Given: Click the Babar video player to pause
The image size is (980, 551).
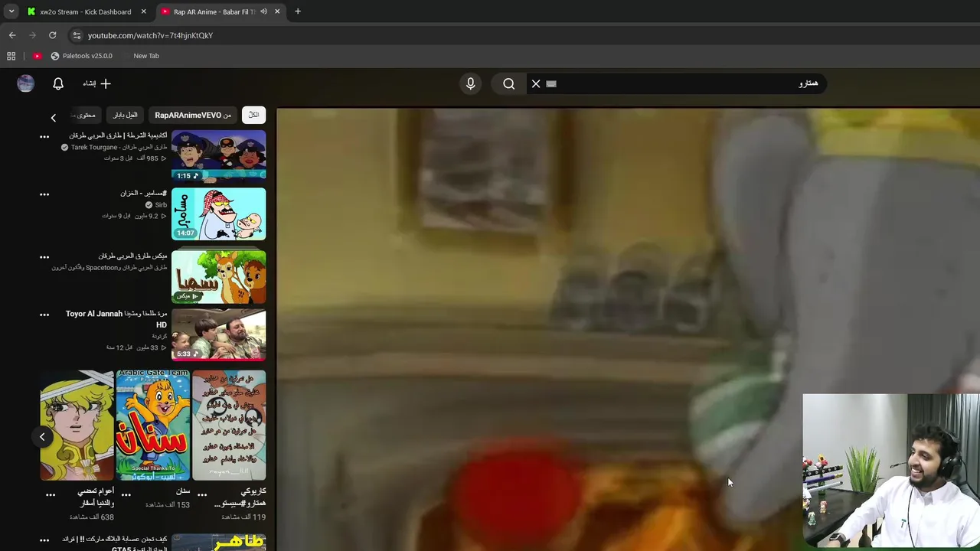Looking at the screenshot, I should click(628, 329).
